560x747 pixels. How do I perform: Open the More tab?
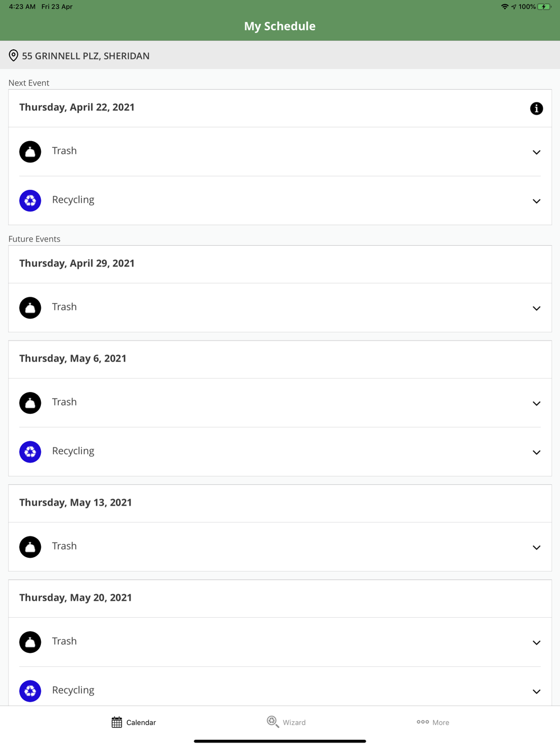(x=433, y=722)
